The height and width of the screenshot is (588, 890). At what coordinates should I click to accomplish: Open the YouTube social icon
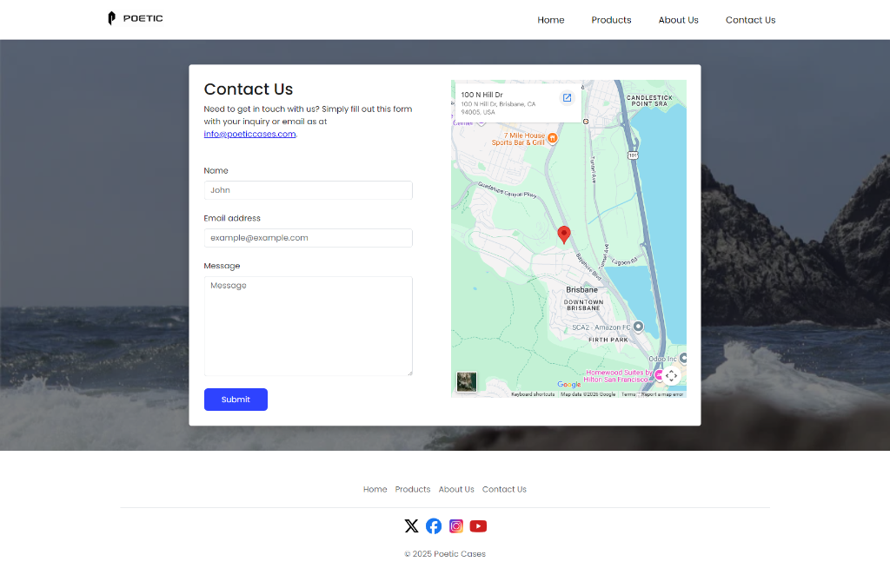[x=478, y=526]
